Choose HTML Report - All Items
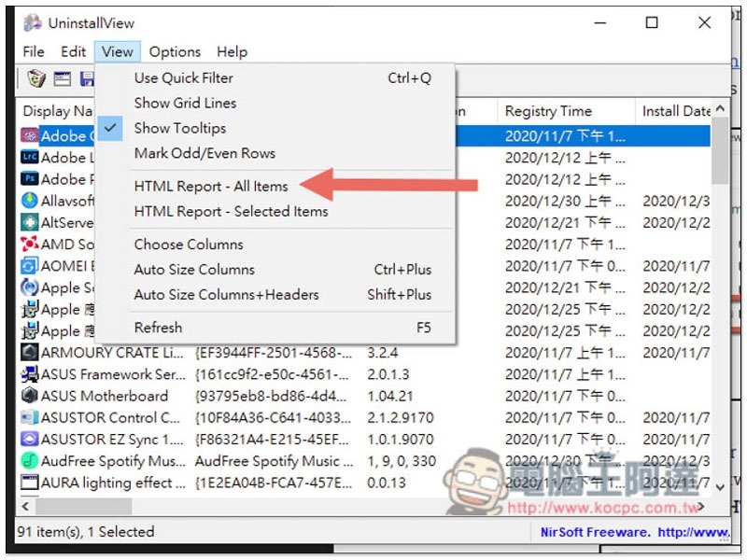 coord(211,186)
